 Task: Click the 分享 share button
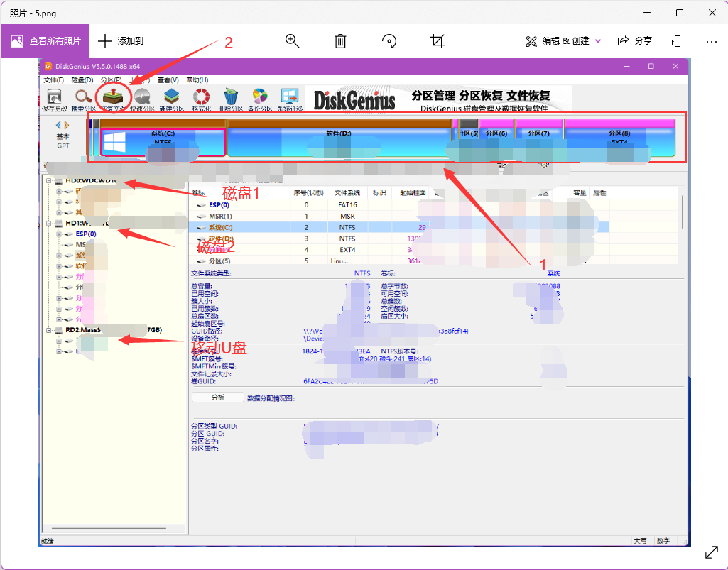point(635,41)
